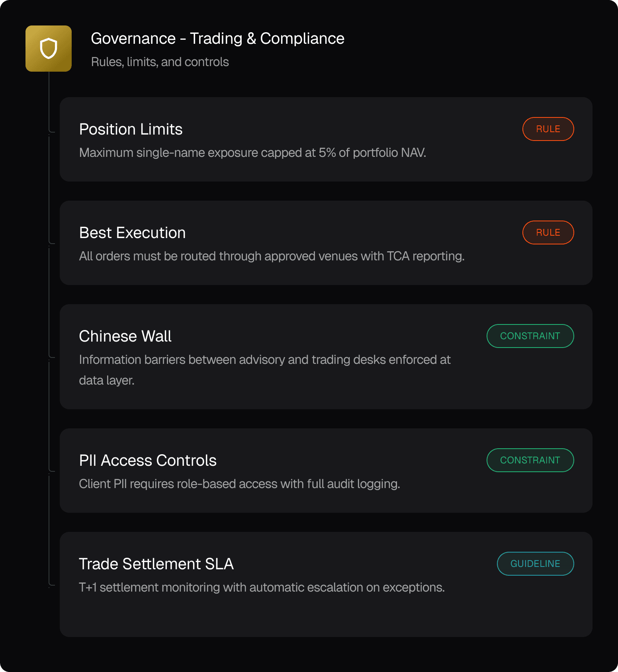Click the Client PII audit logging description
Screen dimensions: 618x672
(x=239, y=484)
